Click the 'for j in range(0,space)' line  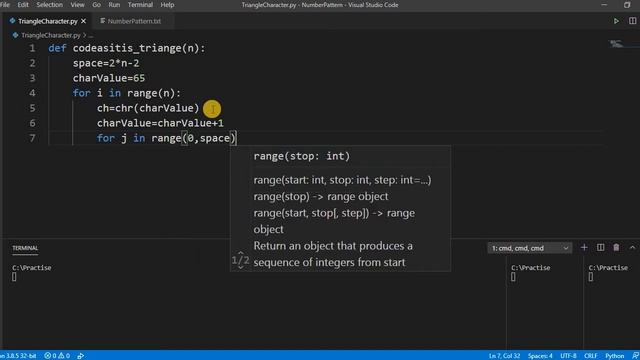click(166, 138)
